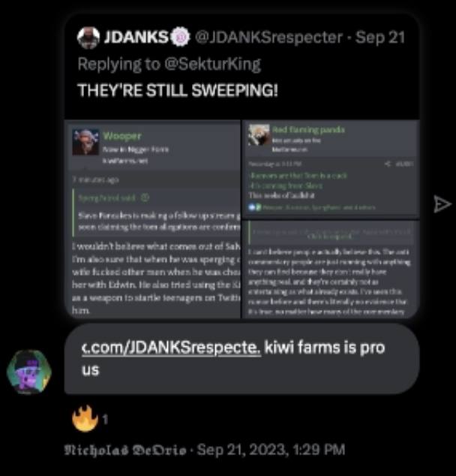The width and height of the screenshot is (456, 476).
Task: Open the Red flaming panda post screenshot
Action: [x=331, y=169]
